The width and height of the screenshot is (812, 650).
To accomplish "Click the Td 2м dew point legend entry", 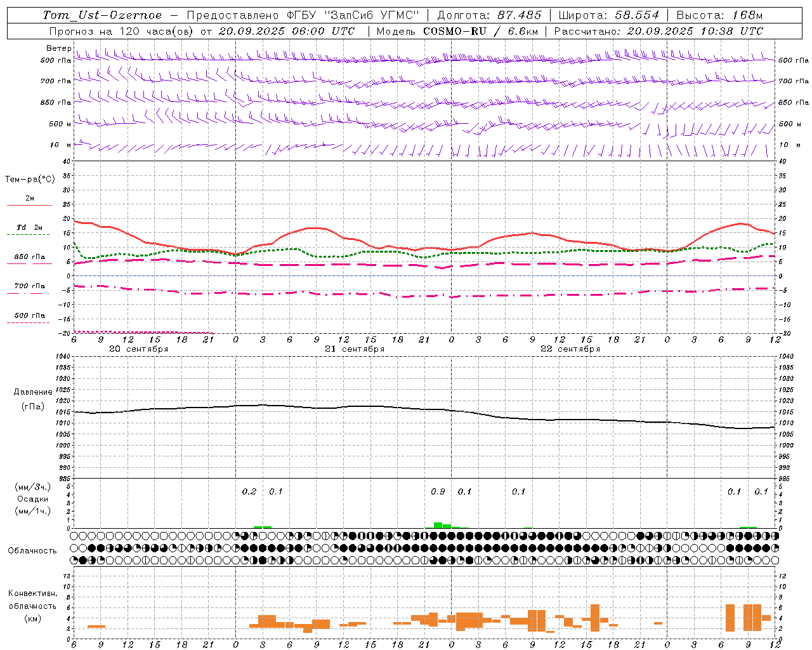I will [x=30, y=227].
